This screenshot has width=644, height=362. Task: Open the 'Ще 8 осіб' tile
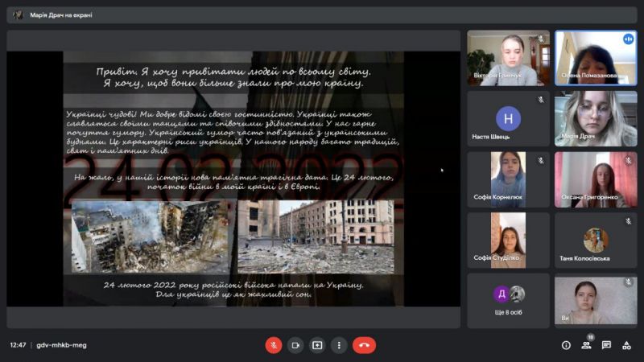508,301
